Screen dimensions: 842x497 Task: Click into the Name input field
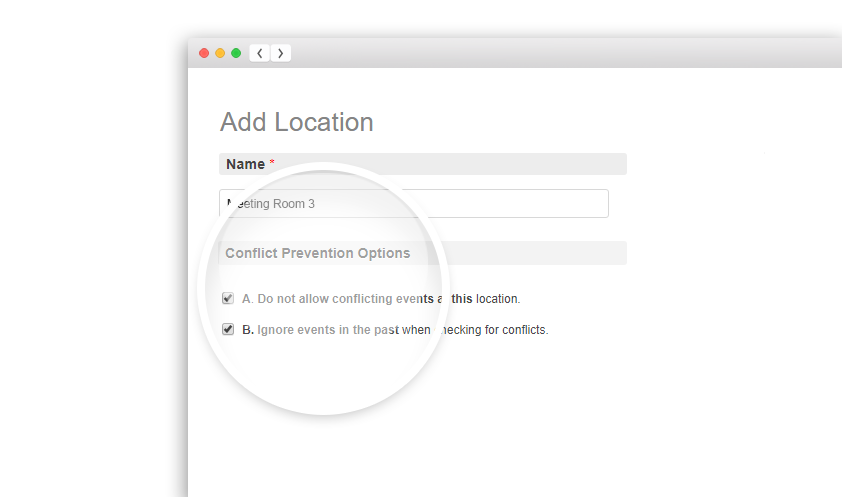click(x=414, y=204)
